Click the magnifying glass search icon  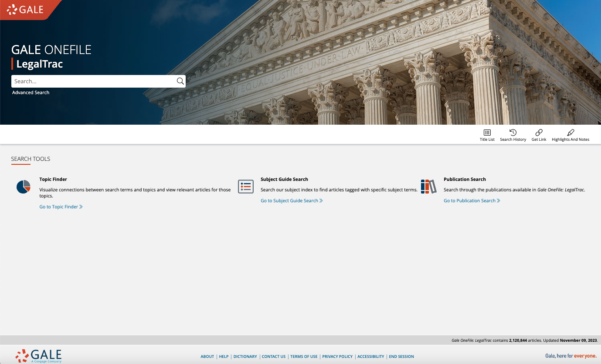180,81
